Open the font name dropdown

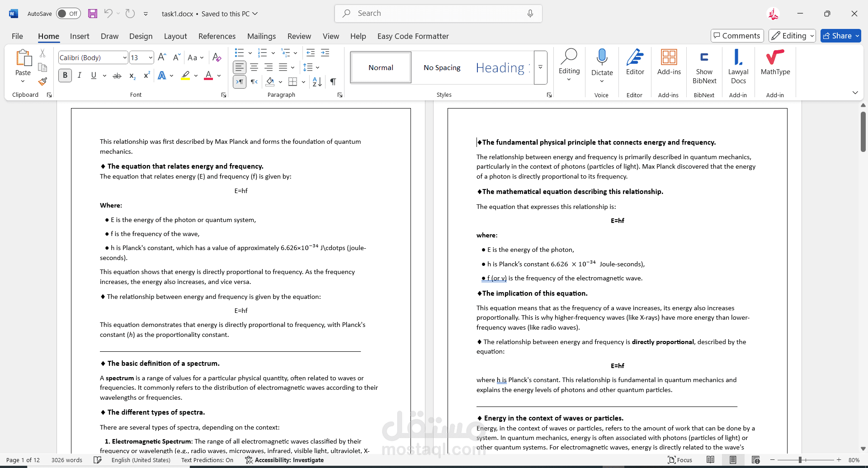point(125,58)
